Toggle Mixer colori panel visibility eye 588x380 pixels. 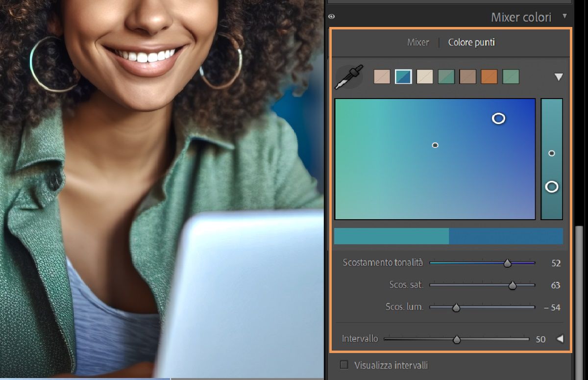tap(332, 17)
